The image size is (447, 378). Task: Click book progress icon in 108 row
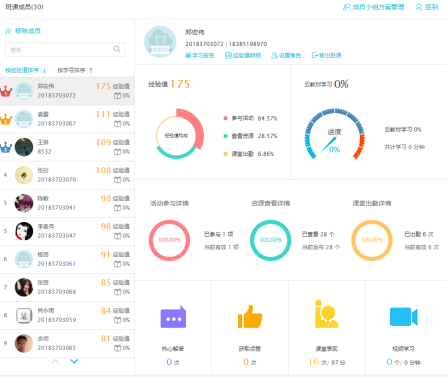[117, 180]
